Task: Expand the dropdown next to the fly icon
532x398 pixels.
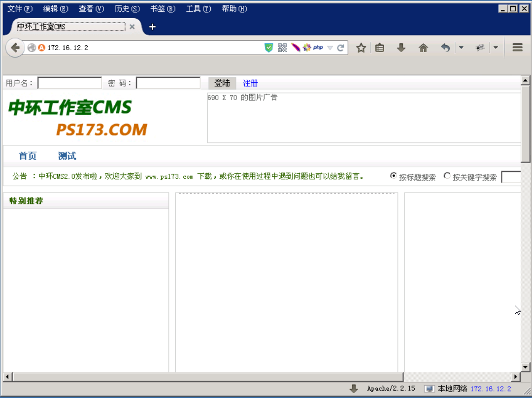Action: [x=496, y=48]
